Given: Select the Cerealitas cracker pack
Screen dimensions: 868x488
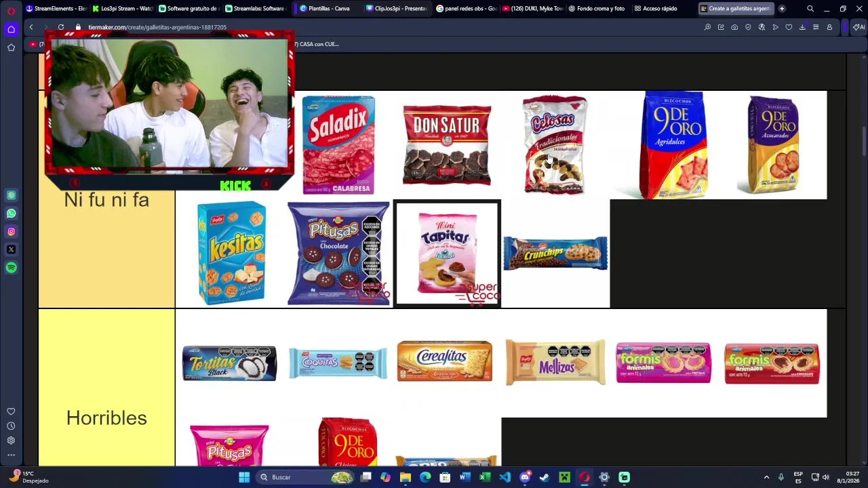Looking at the screenshot, I should pyautogui.click(x=445, y=361).
